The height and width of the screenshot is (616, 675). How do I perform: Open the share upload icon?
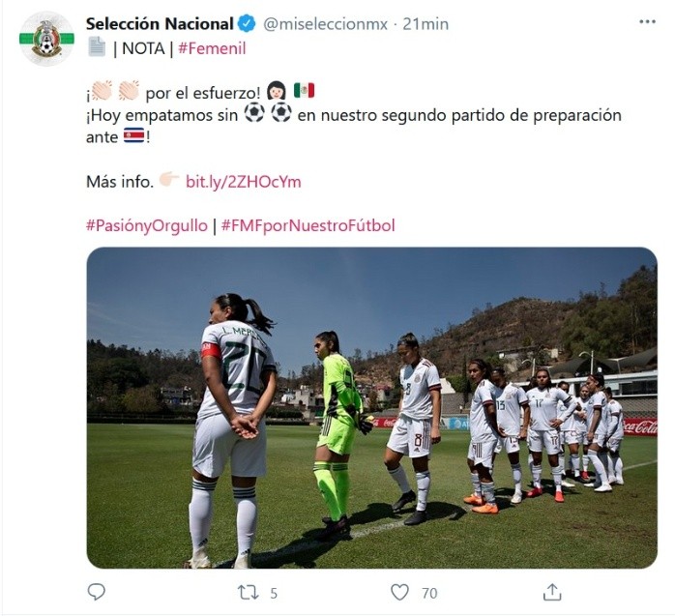(552, 593)
